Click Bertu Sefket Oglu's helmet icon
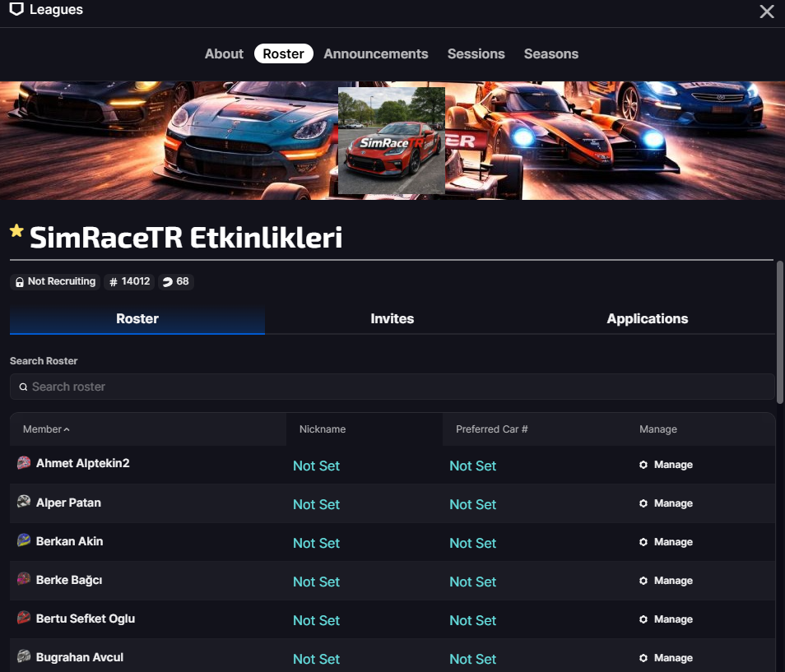The width and height of the screenshot is (785, 672). coord(24,618)
